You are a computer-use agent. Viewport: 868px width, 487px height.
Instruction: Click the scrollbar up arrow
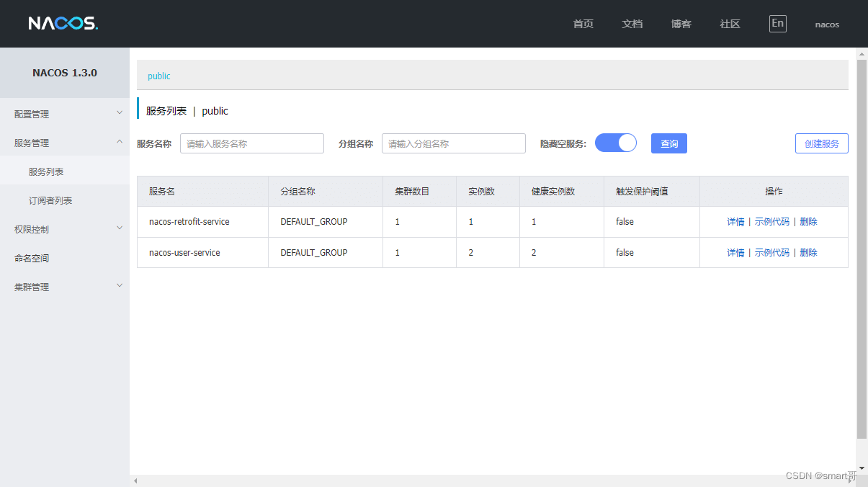(862, 53)
